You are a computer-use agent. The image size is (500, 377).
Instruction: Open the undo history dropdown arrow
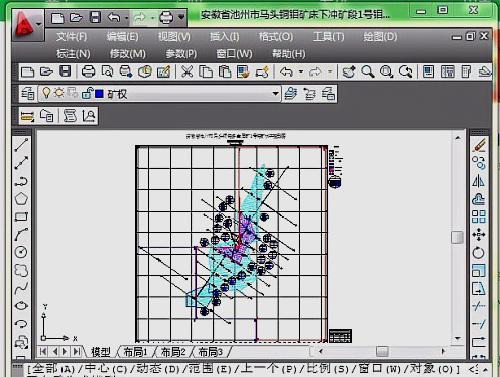(301, 72)
